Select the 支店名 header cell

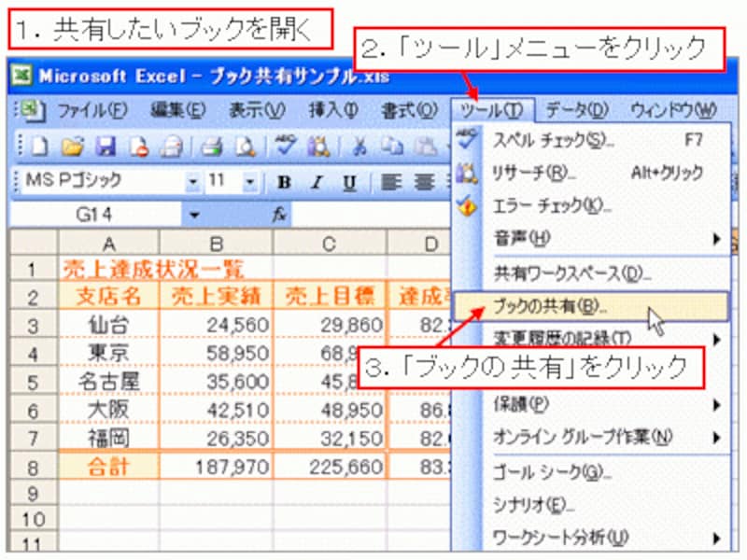[108, 297]
